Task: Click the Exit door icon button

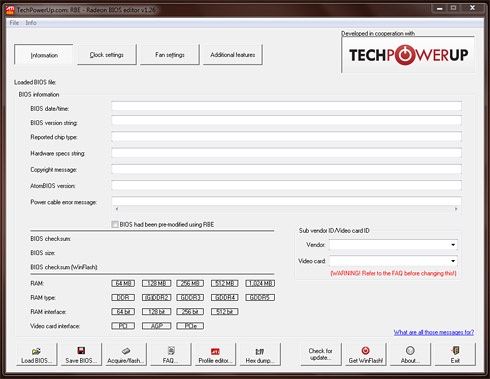Action: [x=455, y=355]
